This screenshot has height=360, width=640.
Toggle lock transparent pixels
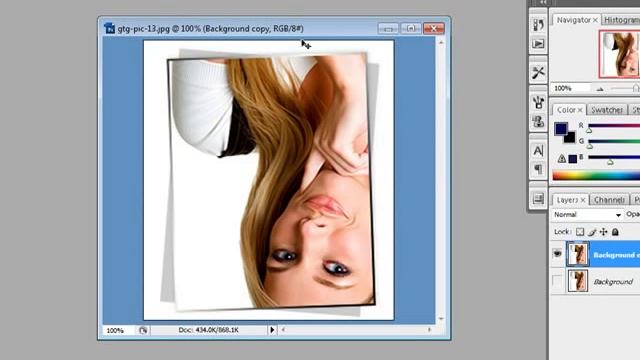580,232
